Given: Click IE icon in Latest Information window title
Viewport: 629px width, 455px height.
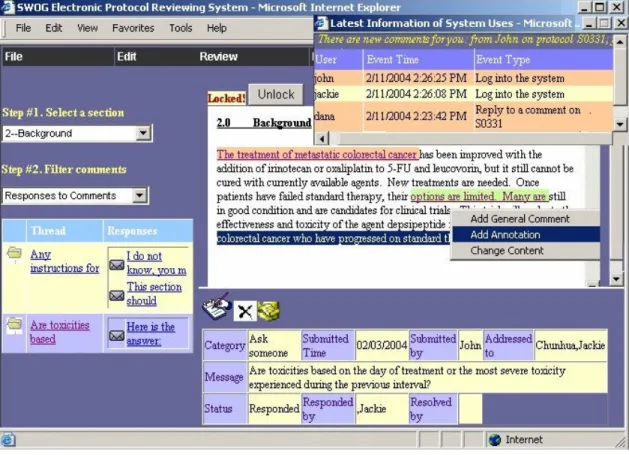Looking at the screenshot, I should [x=321, y=23].
